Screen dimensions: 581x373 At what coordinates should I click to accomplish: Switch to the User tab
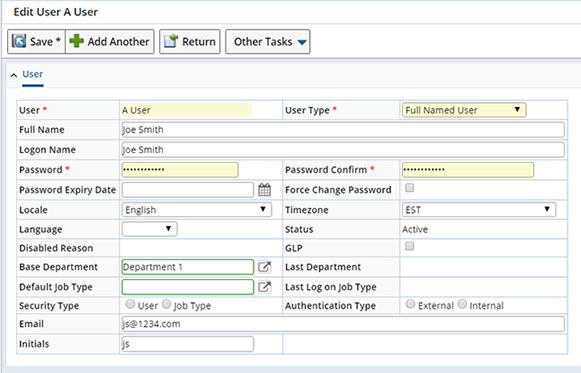pos(33,74)
